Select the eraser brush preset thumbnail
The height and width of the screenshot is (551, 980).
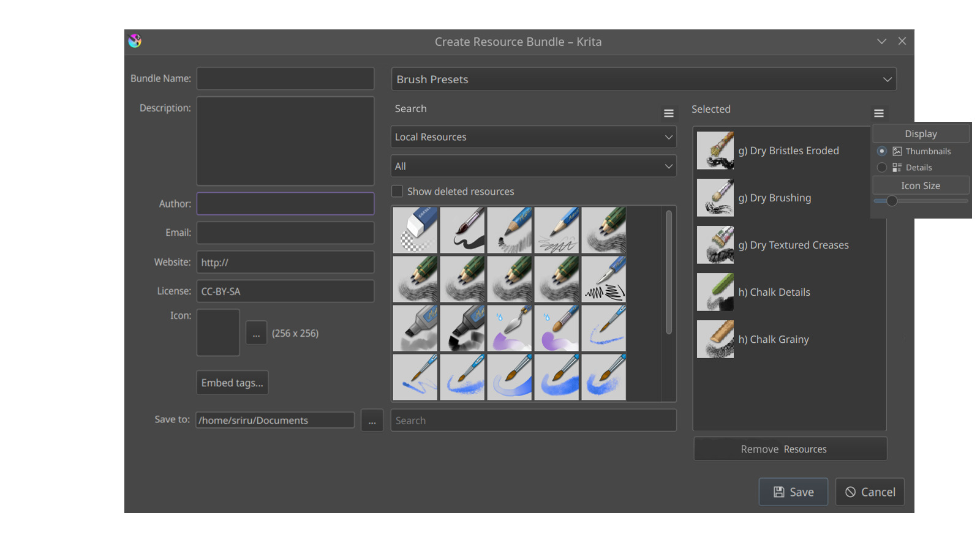(x=415, y=230)
